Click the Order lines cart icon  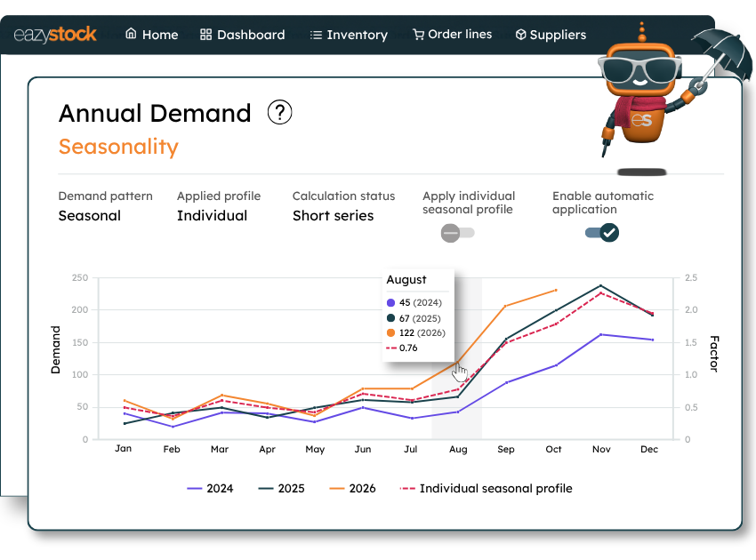tap(419, 34)
